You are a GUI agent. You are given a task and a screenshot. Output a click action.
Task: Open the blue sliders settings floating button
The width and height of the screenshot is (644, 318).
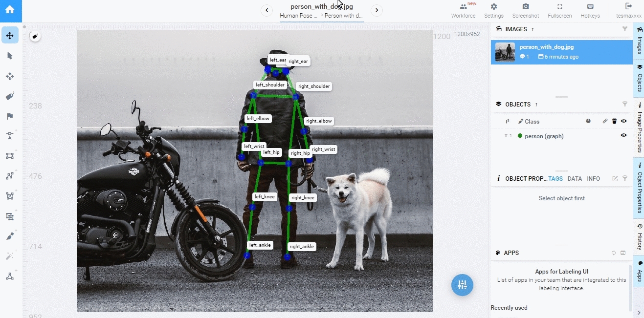pyautogui.click(x=462, y=285)
